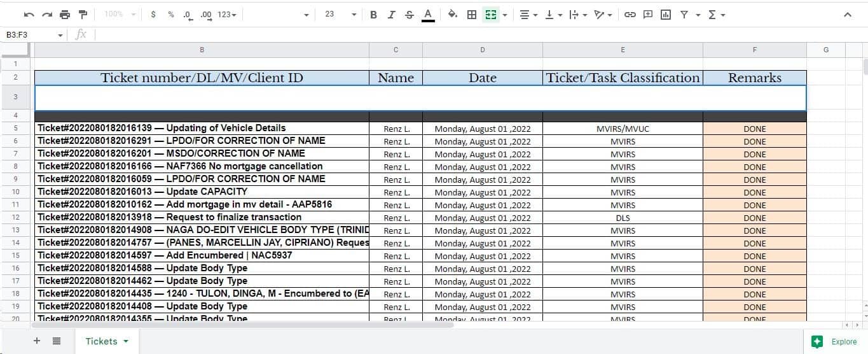Viewport: 868px width, 354px height.
Task: Click the Undo icon
Action: [29, 15]
